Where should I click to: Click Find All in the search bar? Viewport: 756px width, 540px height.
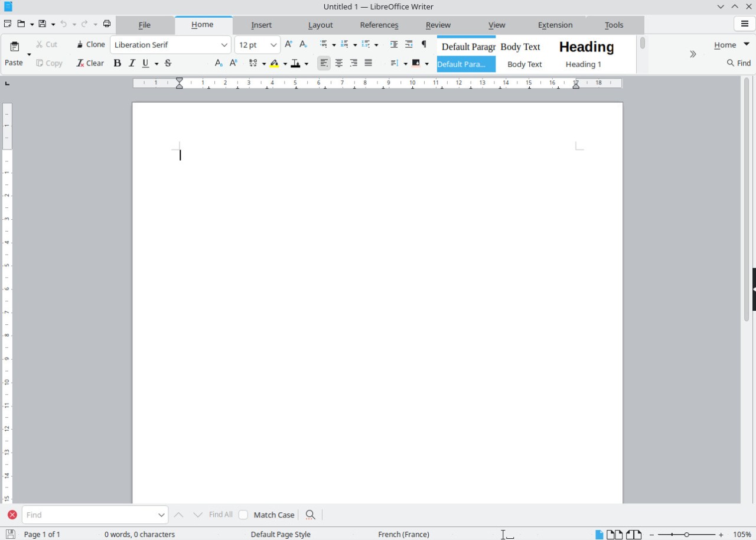click(220, 515)
